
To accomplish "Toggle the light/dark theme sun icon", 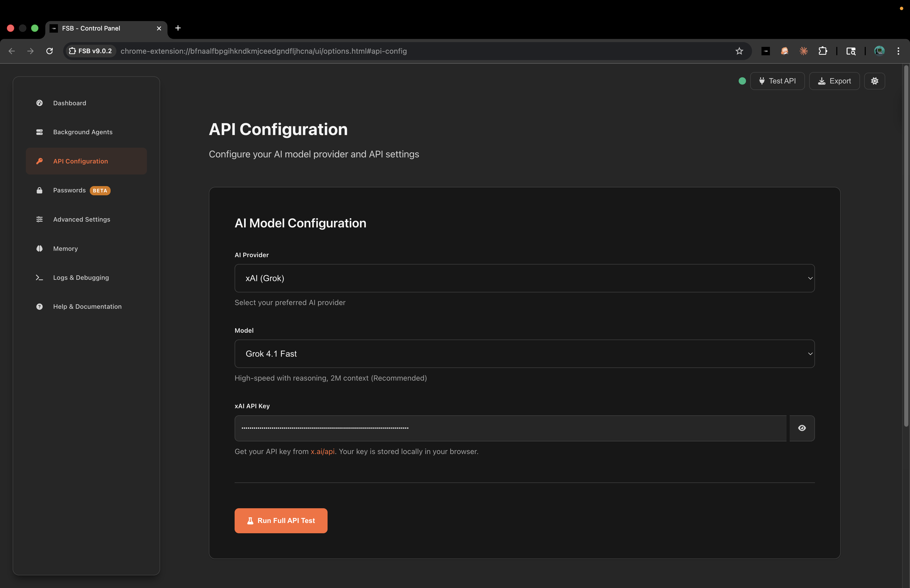I will (874, 81).
